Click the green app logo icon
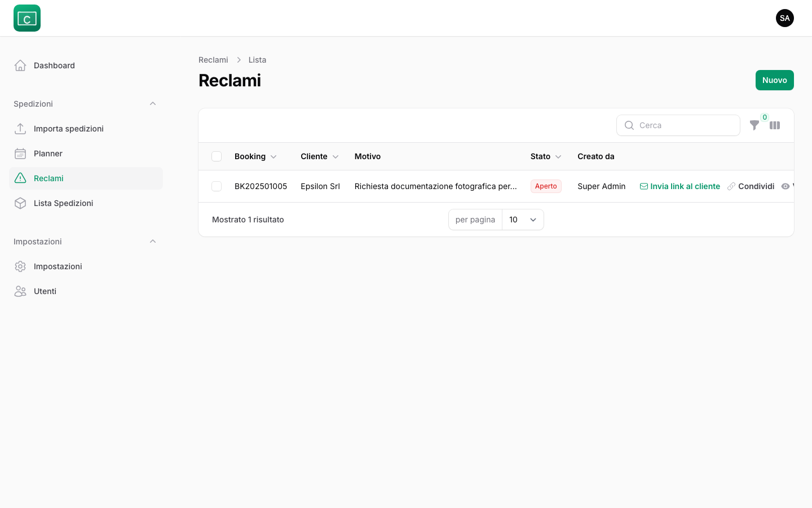The image size is (812, 508). pyautogui.click(x=27, y=18)
